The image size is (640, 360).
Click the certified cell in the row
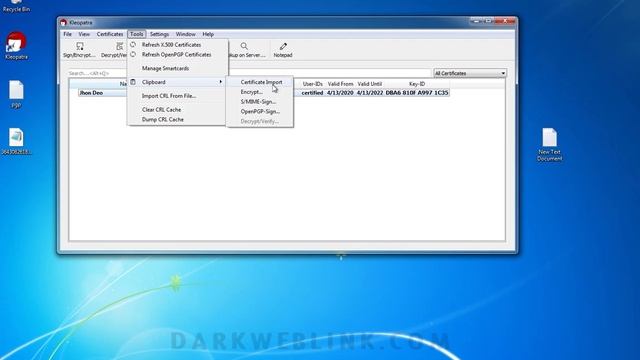312,93
